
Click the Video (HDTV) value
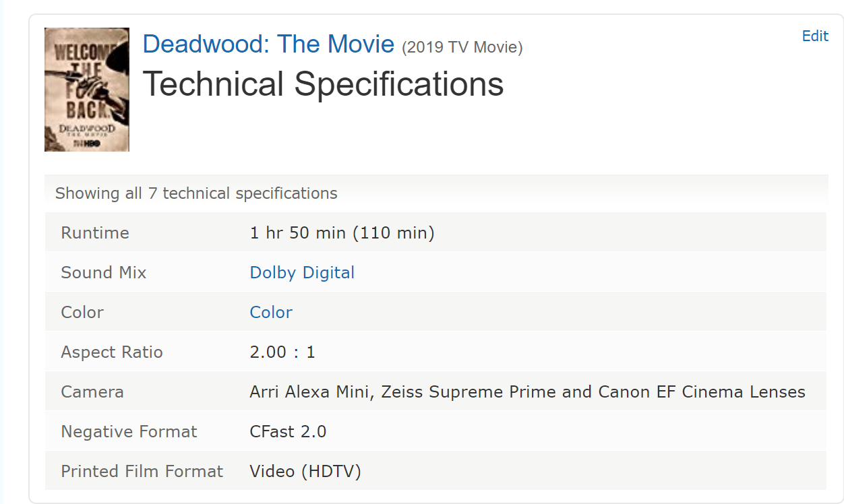coord(305,471)
